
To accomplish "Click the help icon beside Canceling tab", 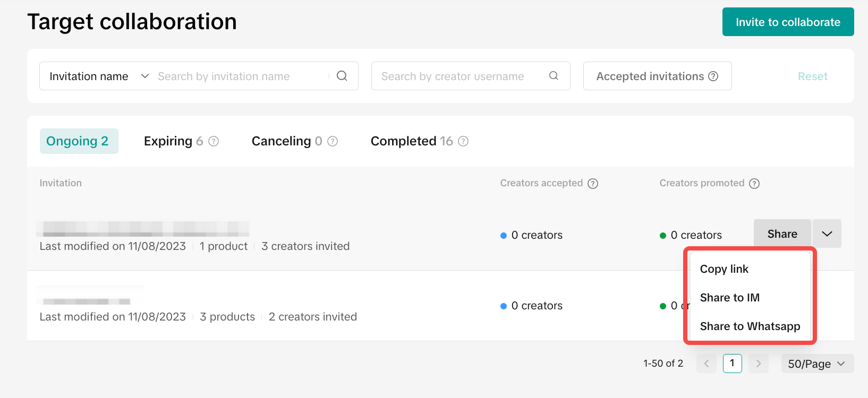I will (x=333, y=141).
